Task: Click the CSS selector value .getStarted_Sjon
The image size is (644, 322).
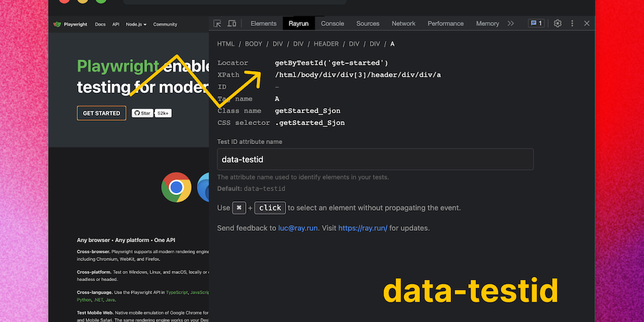Action: [309, 123]
